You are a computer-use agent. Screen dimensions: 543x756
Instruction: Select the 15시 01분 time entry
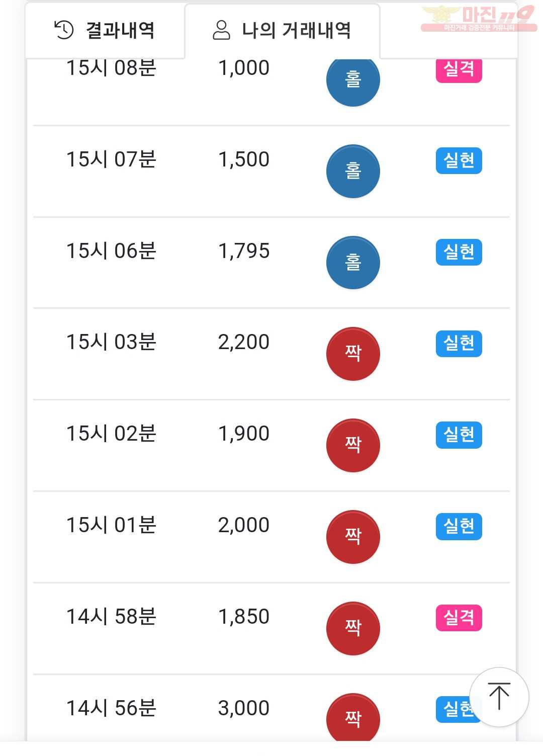pos(111,525)
